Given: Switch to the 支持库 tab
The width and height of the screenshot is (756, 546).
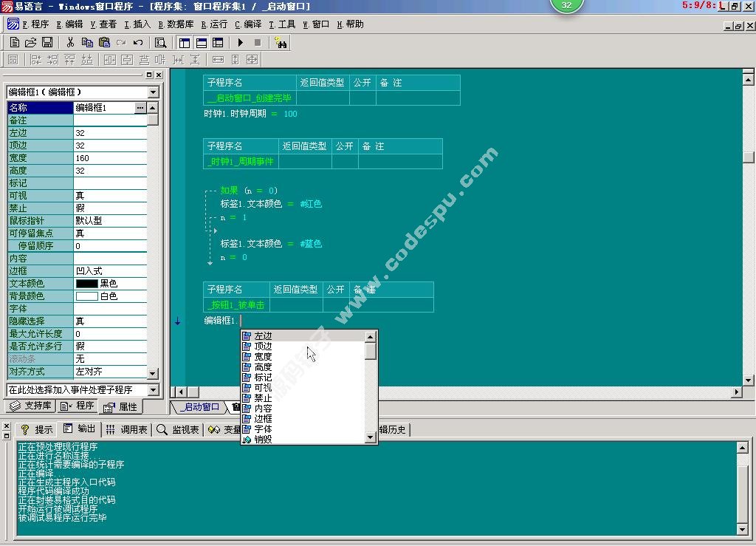Looking at the screenshot, I should 31,406.
